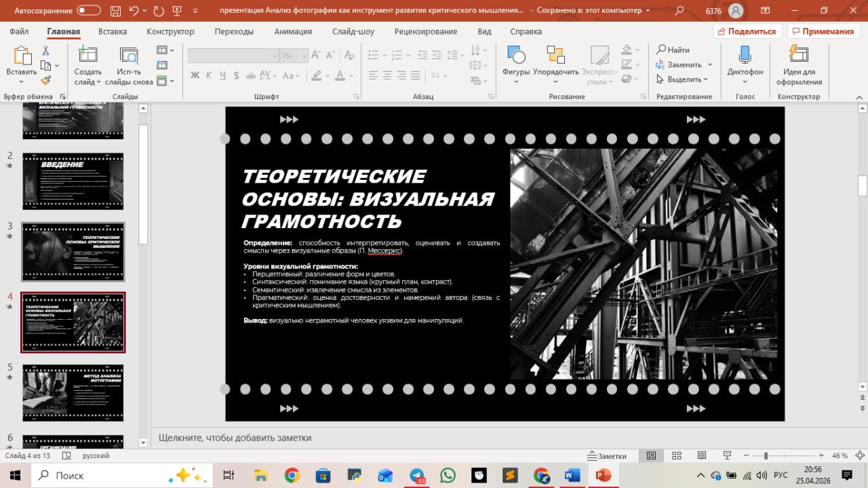Click the Reset slide icon
This screenshot has width=868, height=488.
[162, 65]
